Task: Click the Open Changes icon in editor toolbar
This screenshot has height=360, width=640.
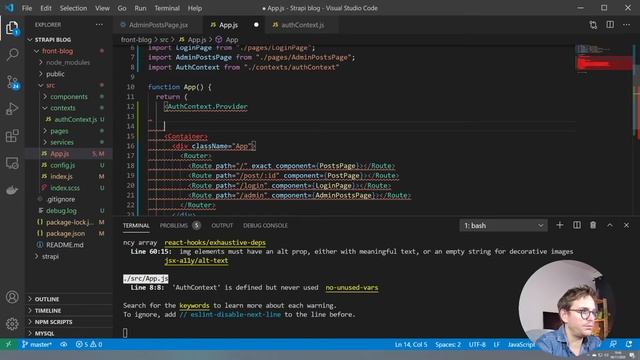Action: click(x=593, y=25)
